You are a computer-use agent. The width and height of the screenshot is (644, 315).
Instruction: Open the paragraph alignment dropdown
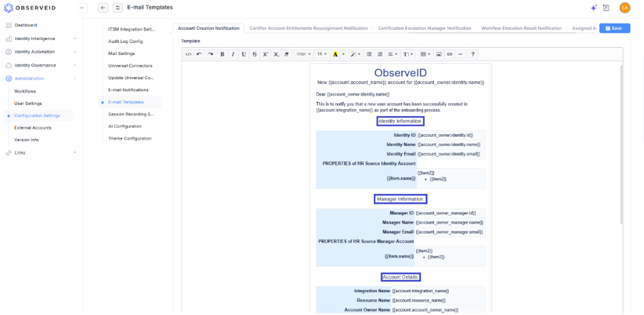point(393,54)
